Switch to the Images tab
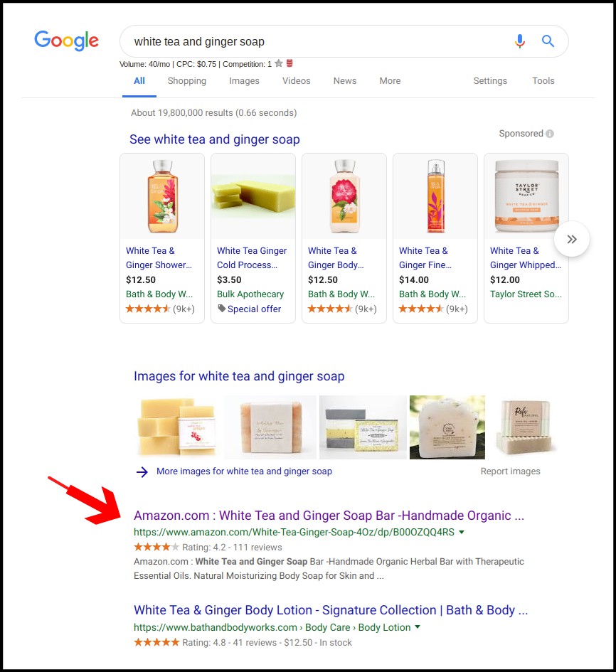Viewport: 616px width, 672px height. (x=244, y=80)
